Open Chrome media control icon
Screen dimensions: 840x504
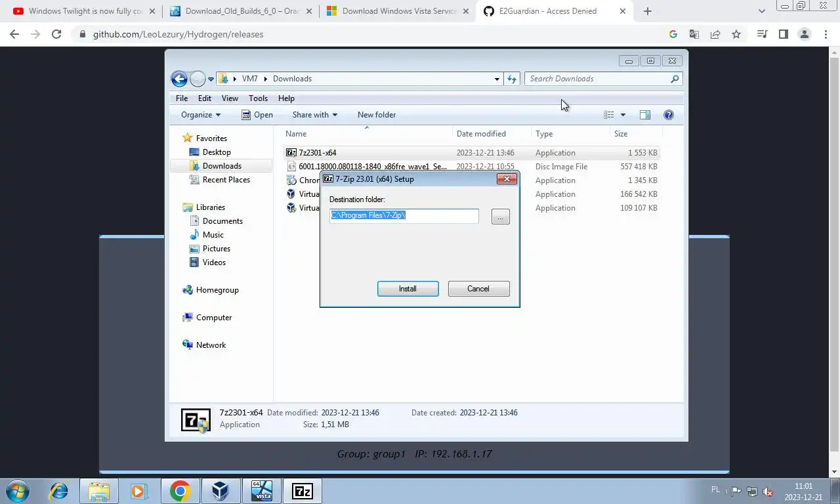[762, 34]
